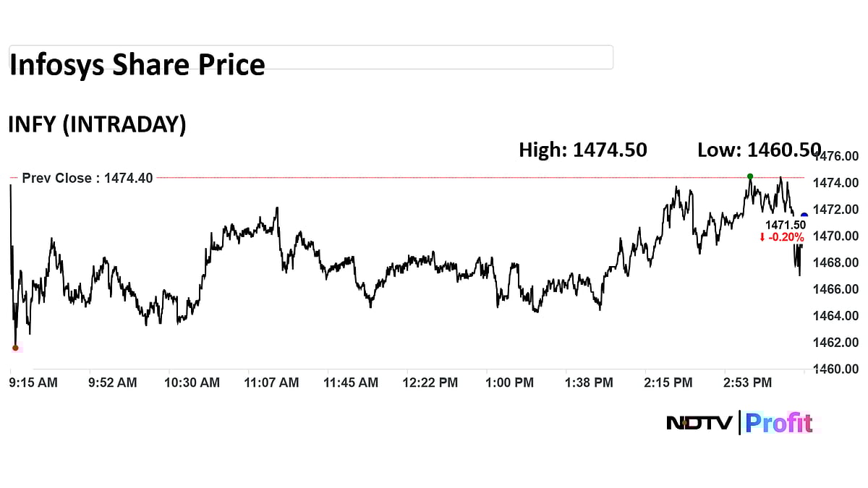This screenshot has height=488, width=868.
Task: Click the green day-high marker dot
Action: 750,176
